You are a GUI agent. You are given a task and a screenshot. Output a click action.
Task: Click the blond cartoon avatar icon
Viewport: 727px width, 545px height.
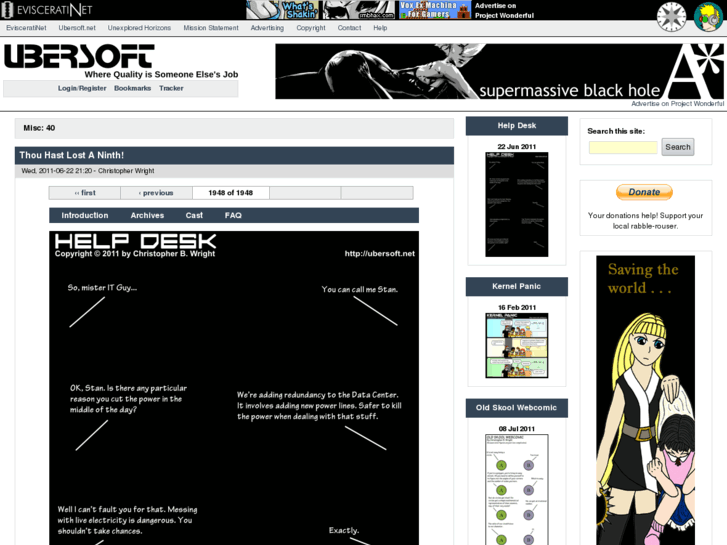click(708, 17)
